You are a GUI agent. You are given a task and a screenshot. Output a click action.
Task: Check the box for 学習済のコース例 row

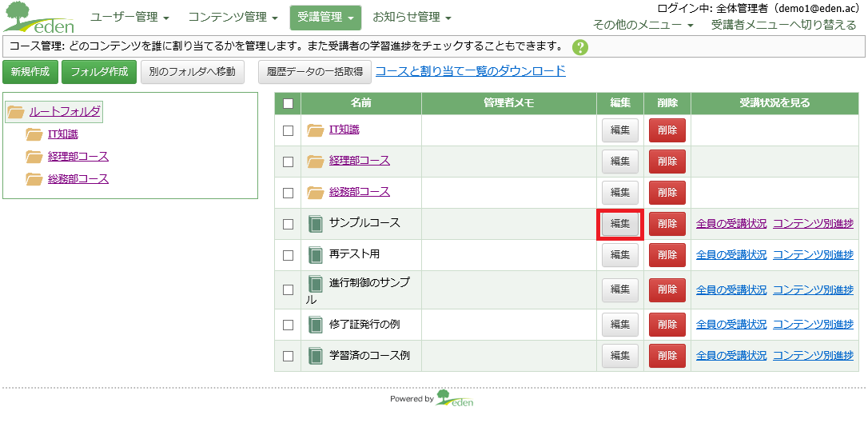[288, 356]
